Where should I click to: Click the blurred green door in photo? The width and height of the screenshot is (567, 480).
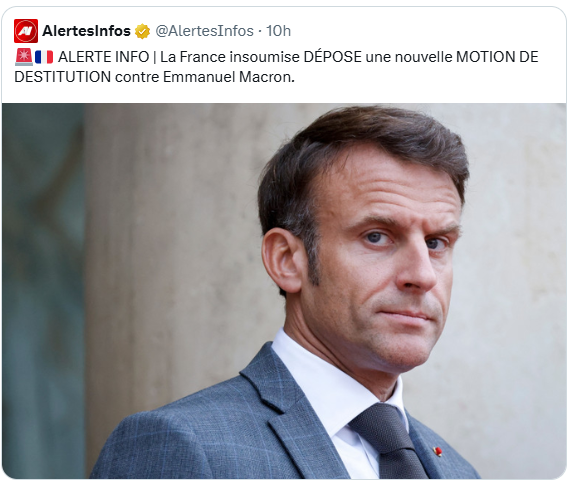pyautogui.click(x=43, y=289)
